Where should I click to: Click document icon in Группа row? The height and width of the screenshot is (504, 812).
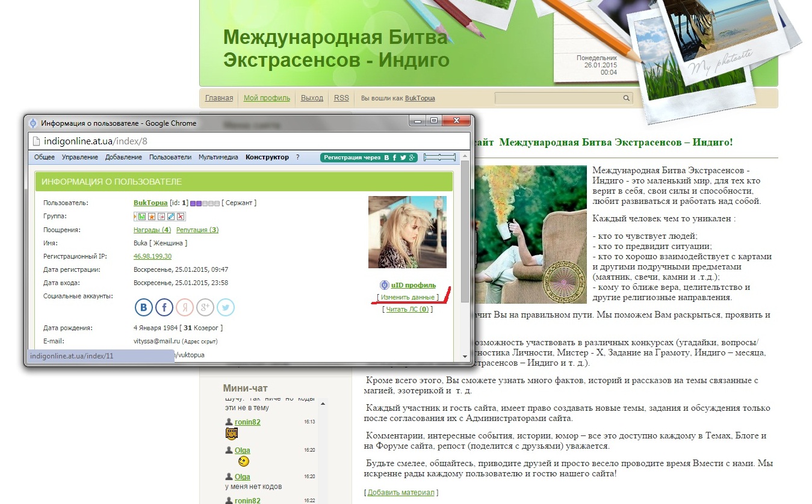(161, 217)
